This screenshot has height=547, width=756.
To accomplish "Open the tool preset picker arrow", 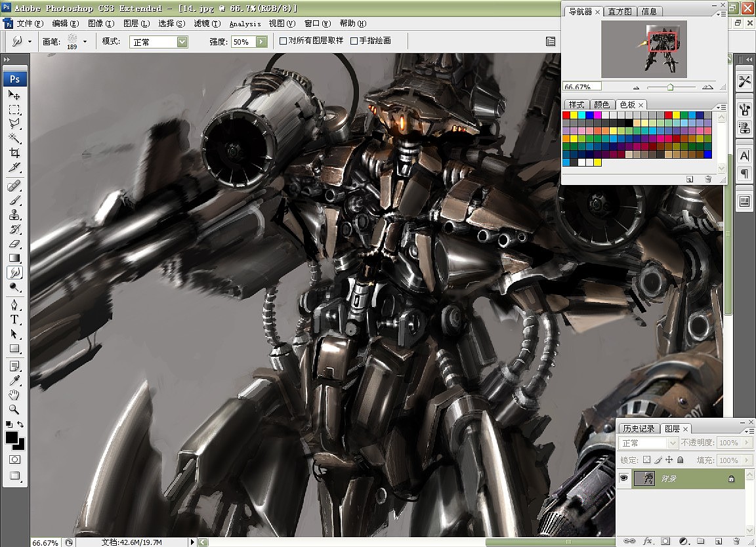I will pos(30,41).
